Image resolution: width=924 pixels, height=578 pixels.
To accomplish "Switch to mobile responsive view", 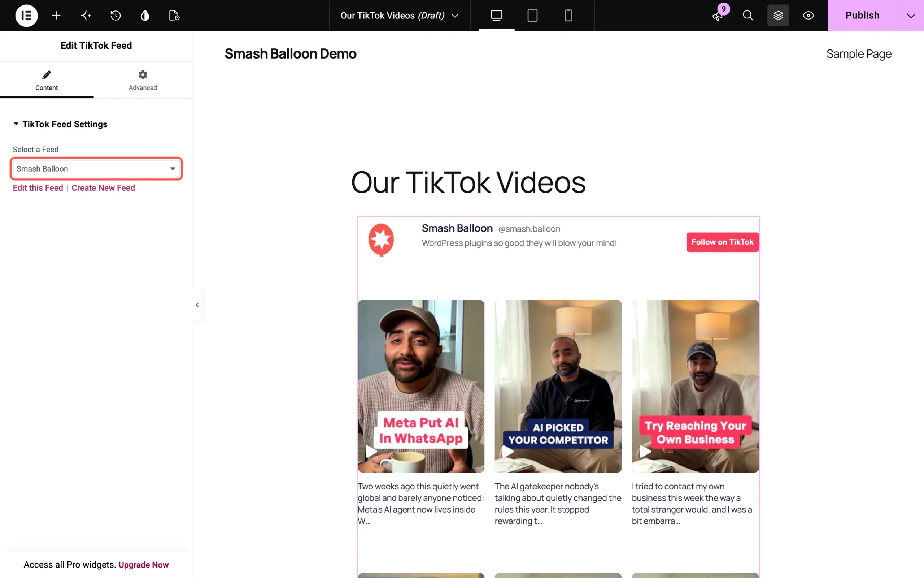I will click(568, 15).
